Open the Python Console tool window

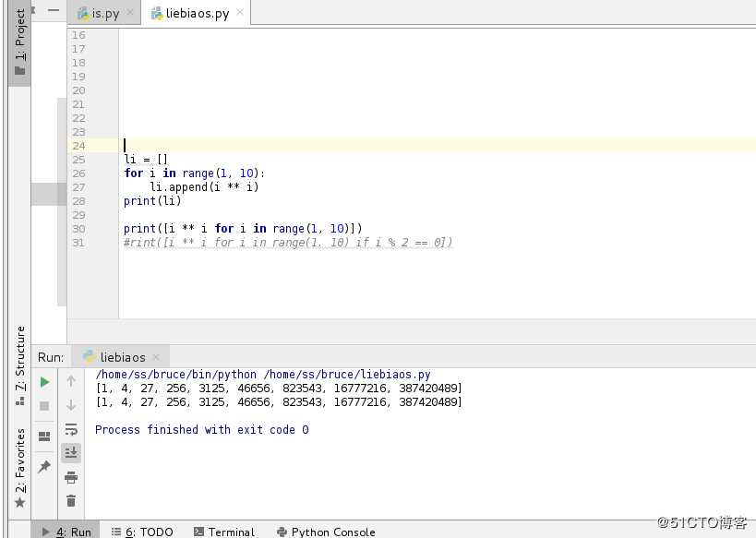pyautogui.click(x=327, y=532)
